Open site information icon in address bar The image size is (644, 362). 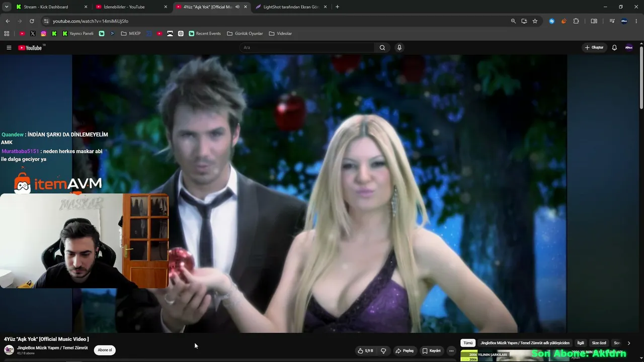[x=46, y=21]
